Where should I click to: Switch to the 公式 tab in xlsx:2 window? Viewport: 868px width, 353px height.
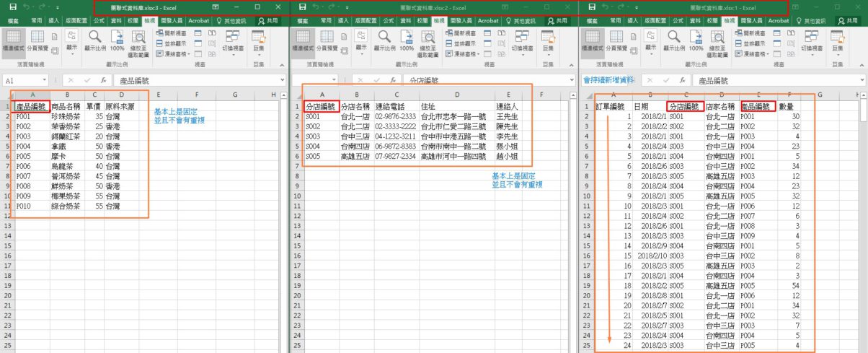click(389, 21)
